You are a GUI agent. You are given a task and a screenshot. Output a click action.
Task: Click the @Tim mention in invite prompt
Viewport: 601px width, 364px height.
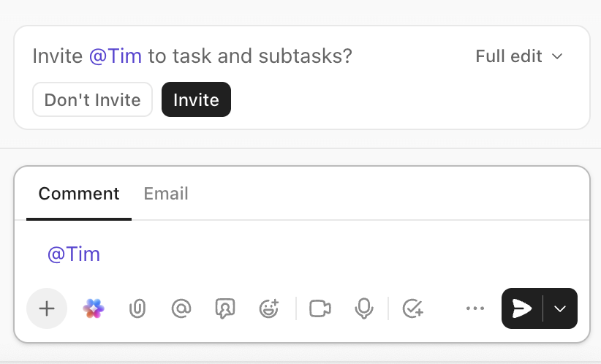pyautogui.click(x=116, y=56)
